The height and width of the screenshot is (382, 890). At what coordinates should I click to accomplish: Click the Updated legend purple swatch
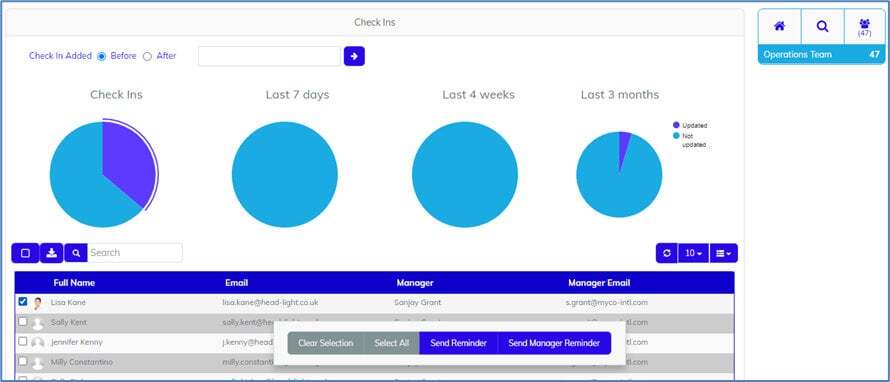pyautogui.click(x=675, y=125)
